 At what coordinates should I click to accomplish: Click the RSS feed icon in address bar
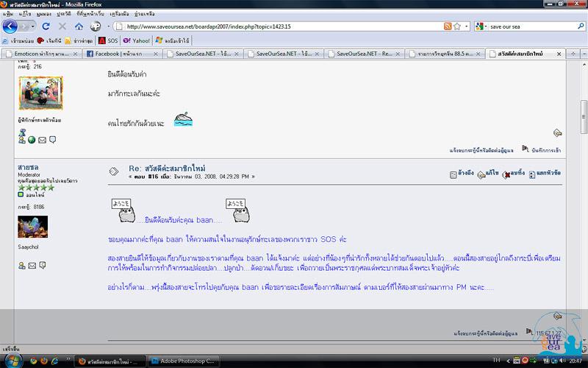[447, 26]
